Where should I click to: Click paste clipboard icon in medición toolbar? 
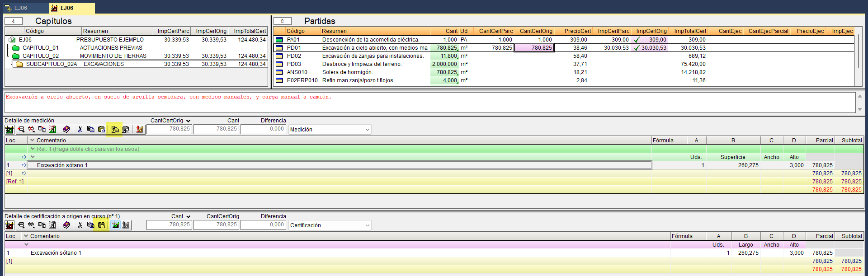pyautogui.click(x=101, y=130)
